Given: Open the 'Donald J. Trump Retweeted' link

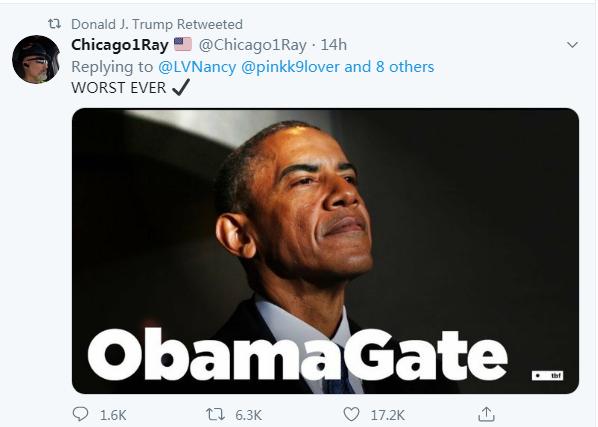Looking at the screenshot, I should [x=157, y=24].
